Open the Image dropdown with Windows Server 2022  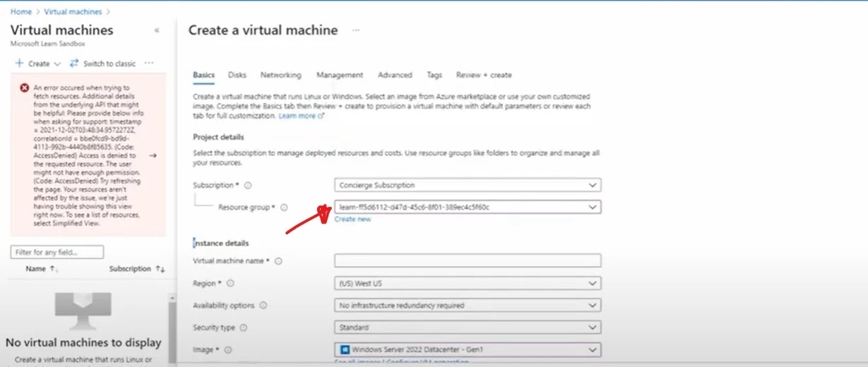click(468, 349)
